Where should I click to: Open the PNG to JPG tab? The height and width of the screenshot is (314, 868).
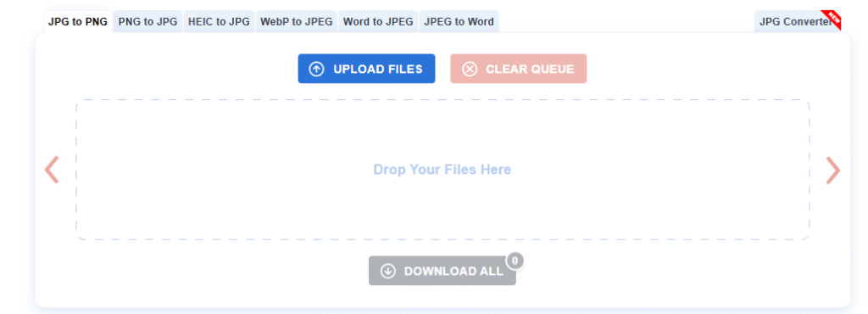click(147, 22)
